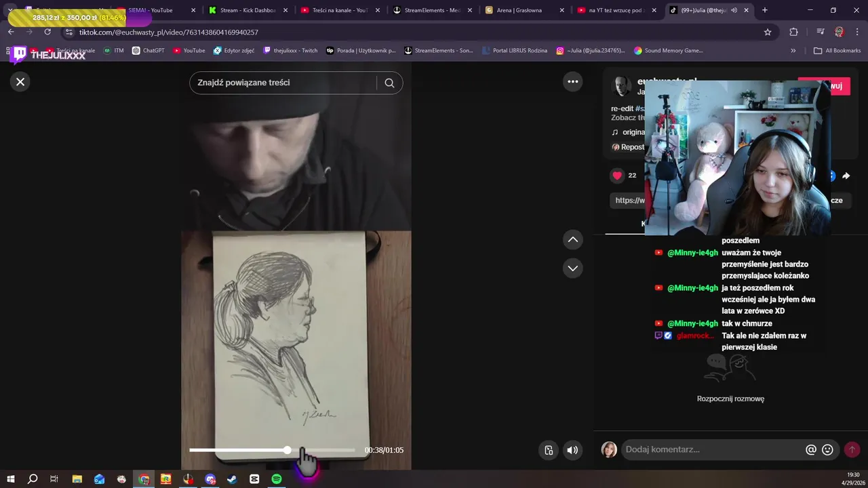Open 'Edytor zdjęć' bookmark
Image resolution: width=868 pixels, height=488 pixels.
click(x=234, y=50)
